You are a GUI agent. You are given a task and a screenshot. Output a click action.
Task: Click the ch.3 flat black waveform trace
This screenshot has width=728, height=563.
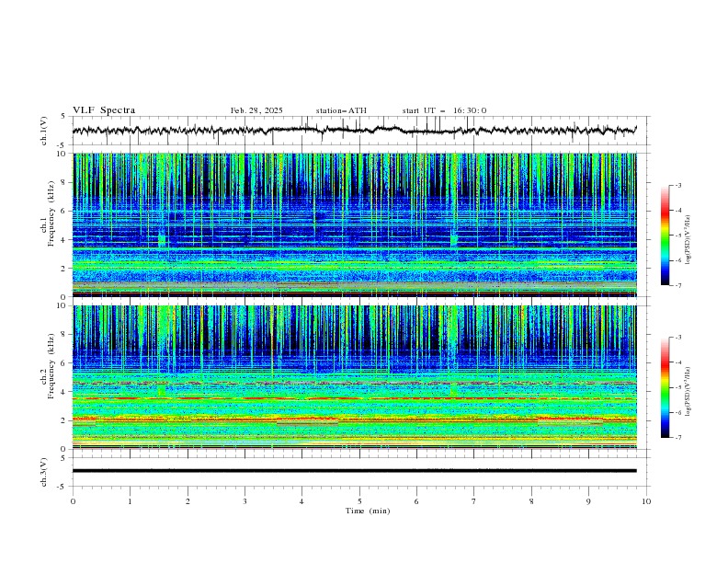(354, 471)
